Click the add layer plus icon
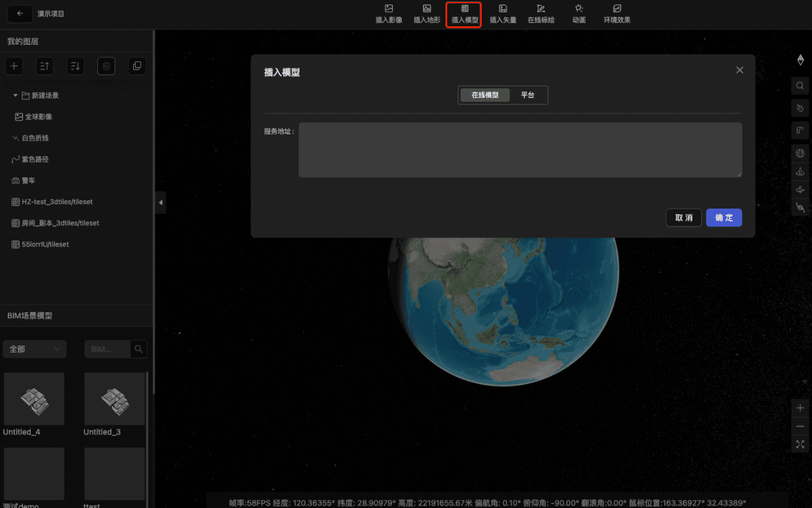Viewport: 812px width, 508px height. [14, 66]
